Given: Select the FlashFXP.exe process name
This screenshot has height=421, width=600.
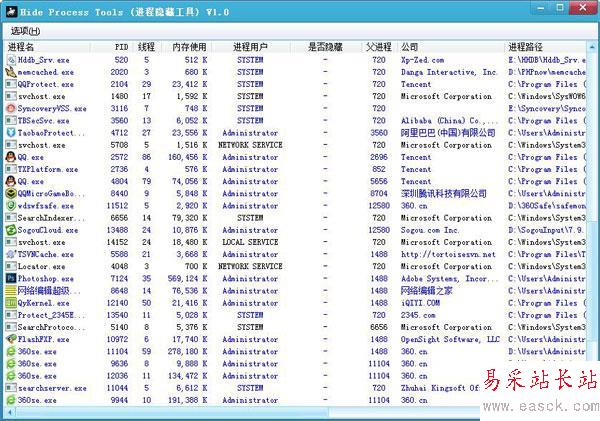Looking at the screenshot, I should coord(44,339).
